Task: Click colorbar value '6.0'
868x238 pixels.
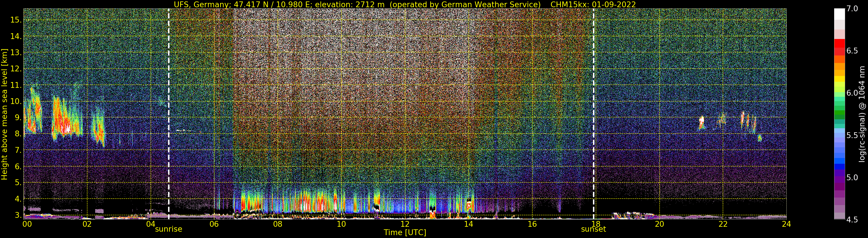Action: pos(852,93)
